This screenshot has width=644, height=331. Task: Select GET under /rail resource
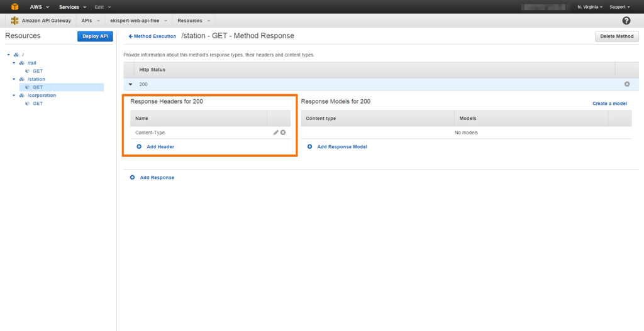pos(38,71)
